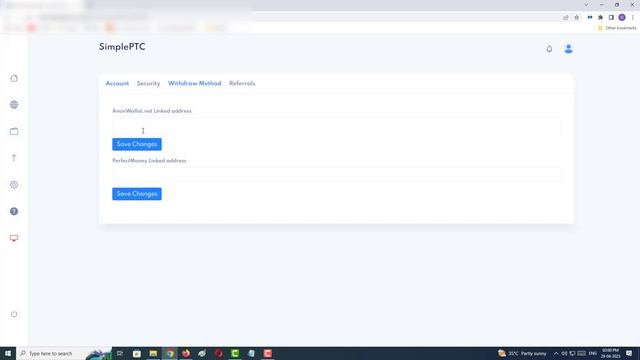Open the red square app on taskbar
Viewport: 640px width, 360px height.
tap(268, 353)
